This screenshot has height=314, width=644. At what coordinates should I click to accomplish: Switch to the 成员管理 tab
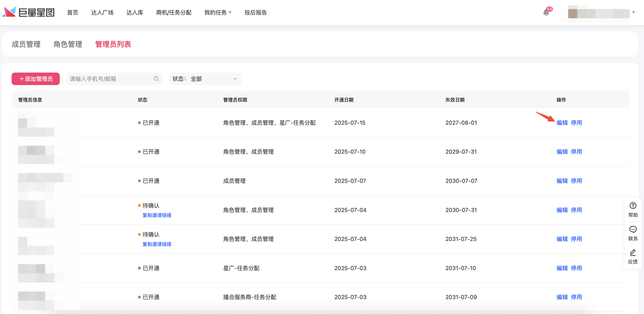[26, 44]
